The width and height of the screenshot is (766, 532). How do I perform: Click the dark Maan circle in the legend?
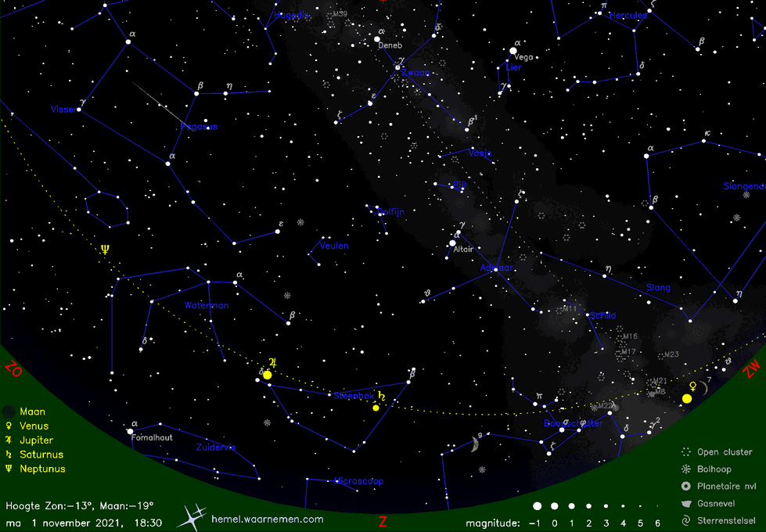(9, 412)
